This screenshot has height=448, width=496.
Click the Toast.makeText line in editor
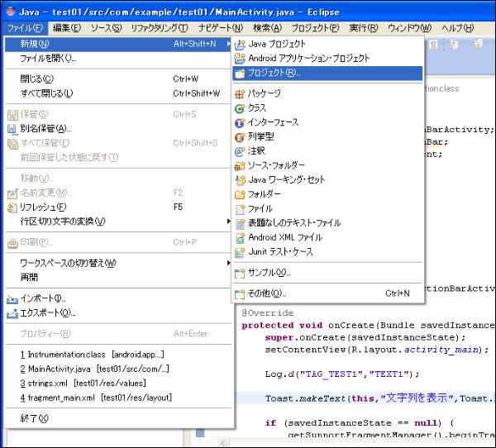tap(380, 398)
